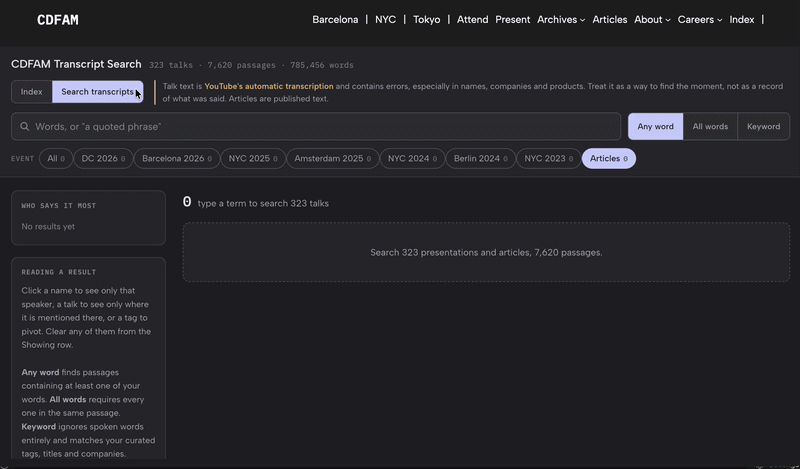The width and height of the screenshot is (800, 469).
Task: Click the magnifier icon in search field
Action: [24, 127]
